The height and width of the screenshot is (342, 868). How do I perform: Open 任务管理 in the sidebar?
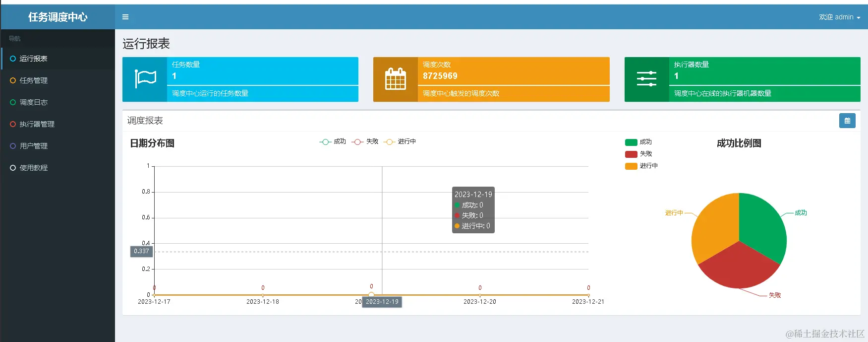58,80
